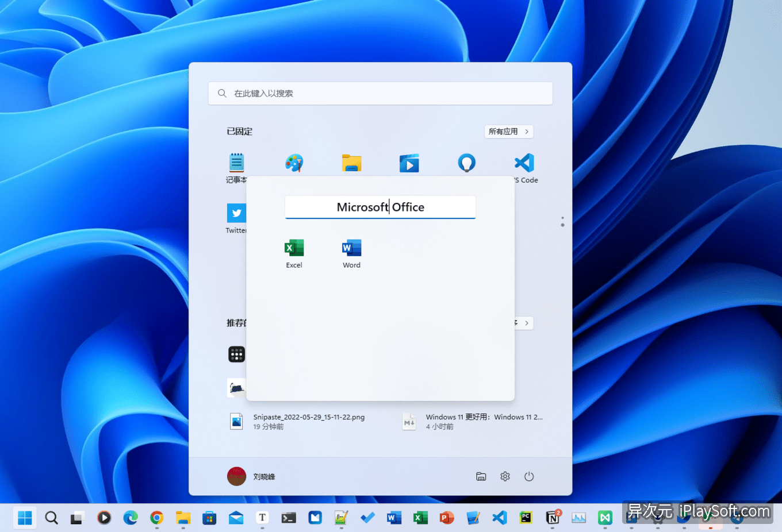Click the chevron beside 更多 recommendations
The width and height of the screenshot is (782, 532).
[528, 323]
